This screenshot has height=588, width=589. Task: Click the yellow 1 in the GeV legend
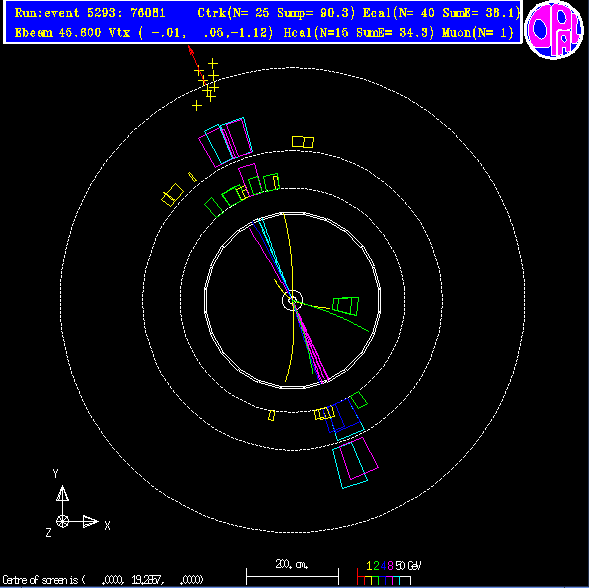(369, 566)
